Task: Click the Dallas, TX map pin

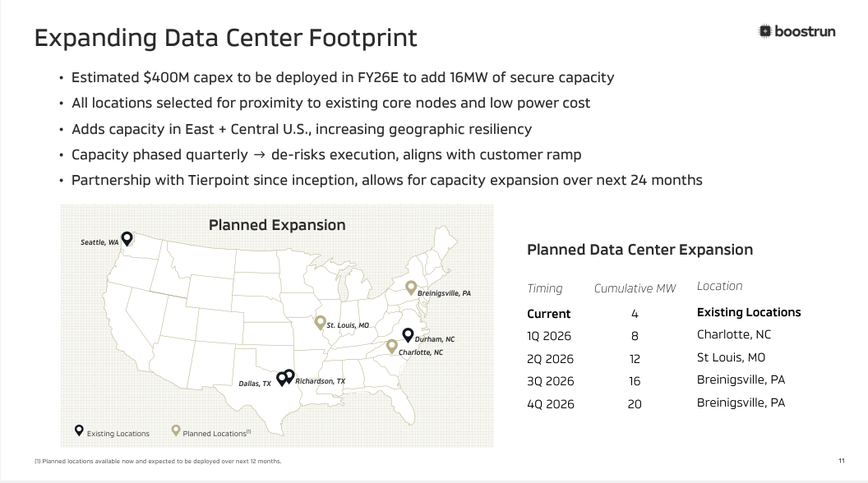Action: (x=281, y=379)
